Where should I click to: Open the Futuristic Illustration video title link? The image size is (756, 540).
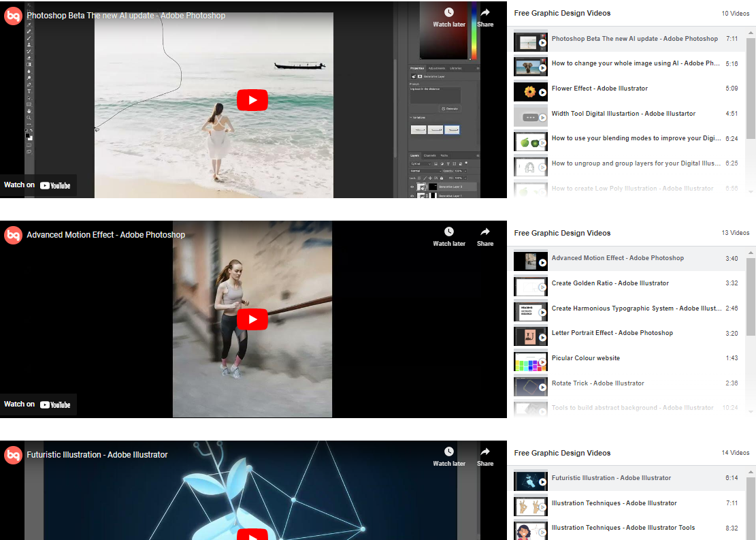97,455
